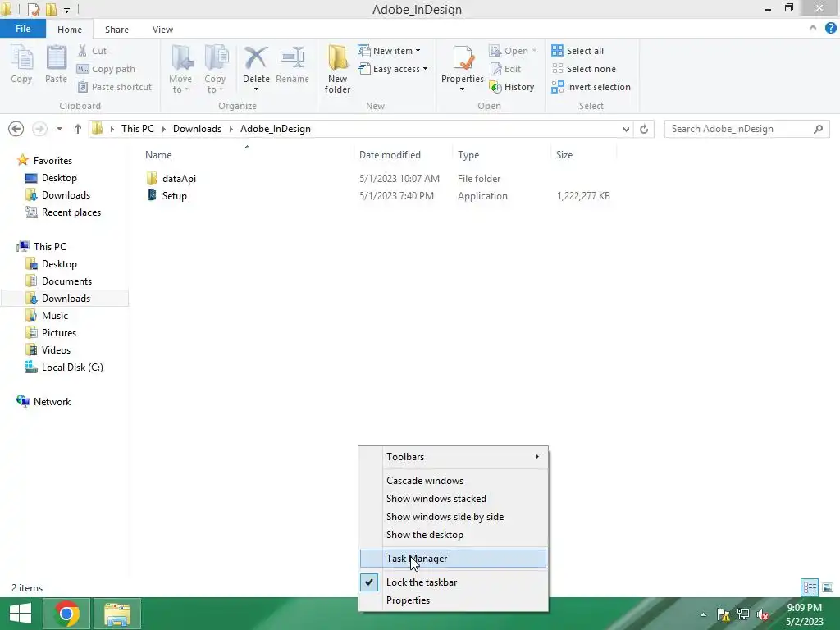Open the Easy access dropdown
The height and width of the screenshot is (630, 840).
tap(393, 69)
